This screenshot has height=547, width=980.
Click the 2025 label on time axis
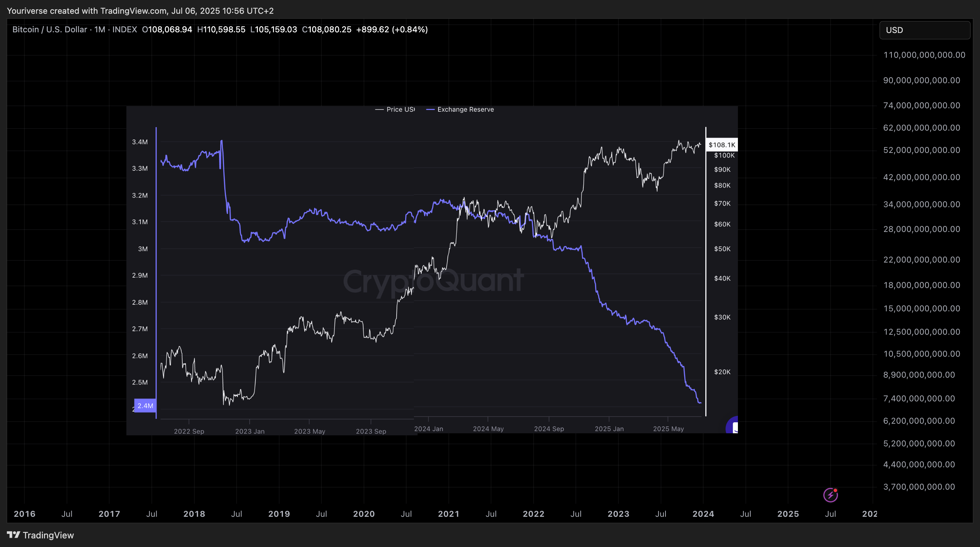click(788, 514)
